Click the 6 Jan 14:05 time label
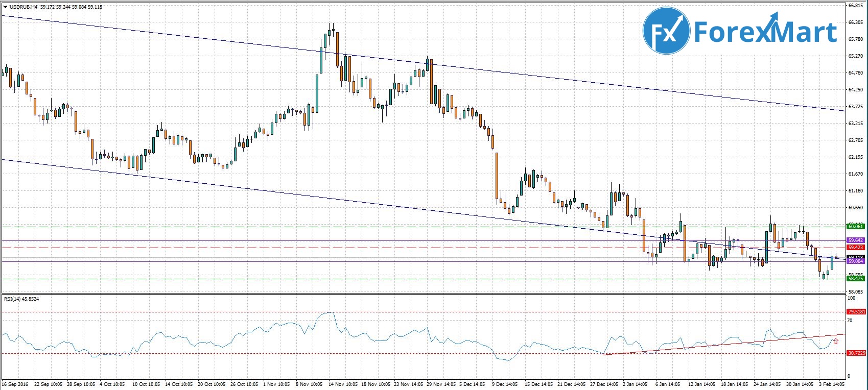Viewport: 868px width, 390px height. (x=668, y=383)
